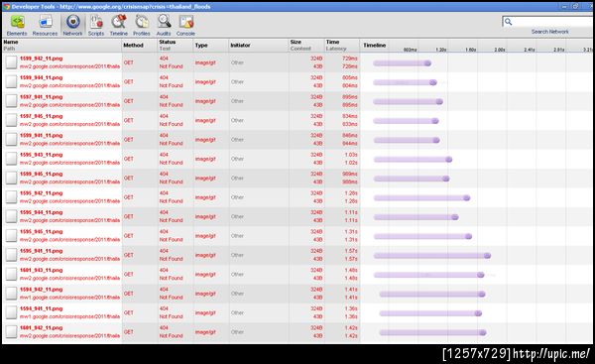Click file icon of 1599_942_11.png row

tap(11, 62)
